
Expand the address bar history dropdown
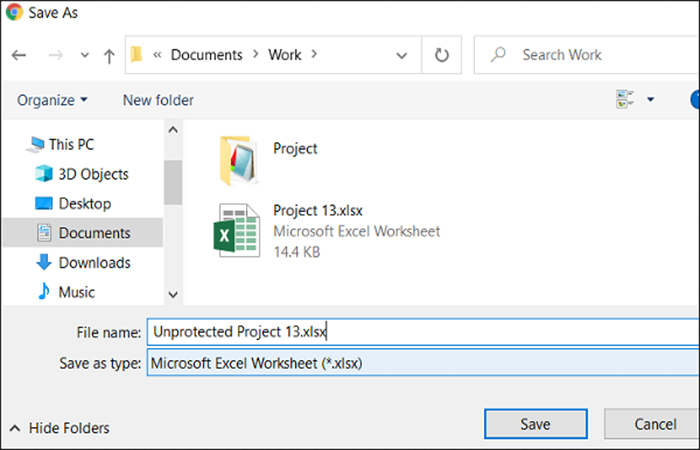click(x=401, y=55)
